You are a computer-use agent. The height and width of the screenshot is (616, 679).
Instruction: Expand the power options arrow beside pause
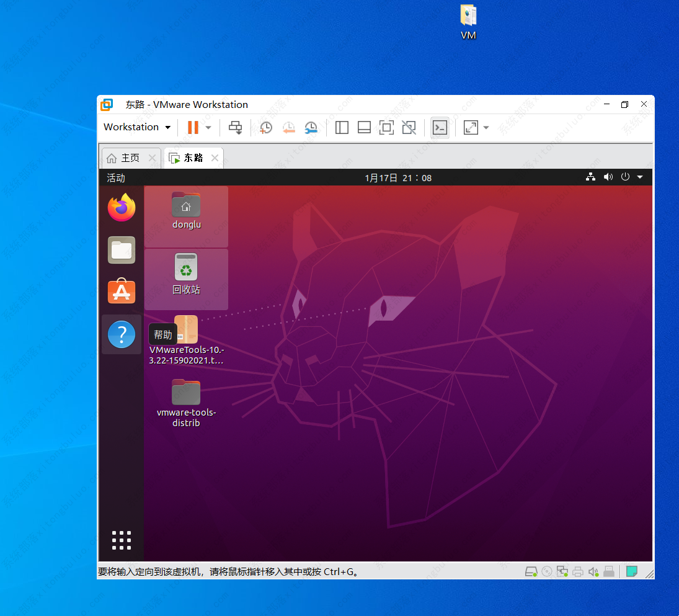coord(208,128)
